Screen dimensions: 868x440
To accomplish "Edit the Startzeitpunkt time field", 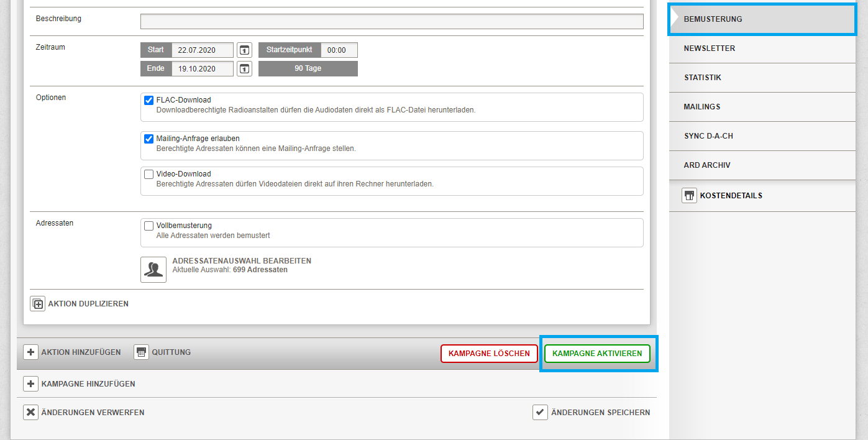I will coord(339,50).
